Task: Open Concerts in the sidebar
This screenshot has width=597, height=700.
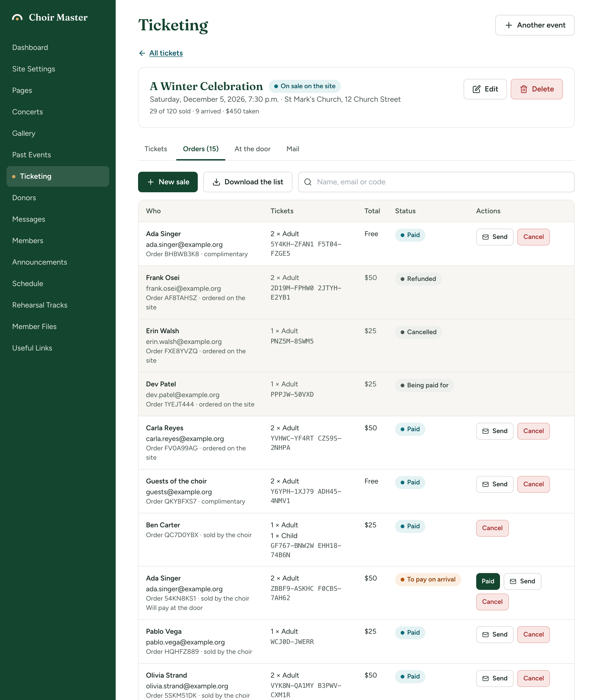Action: point(58,112)
